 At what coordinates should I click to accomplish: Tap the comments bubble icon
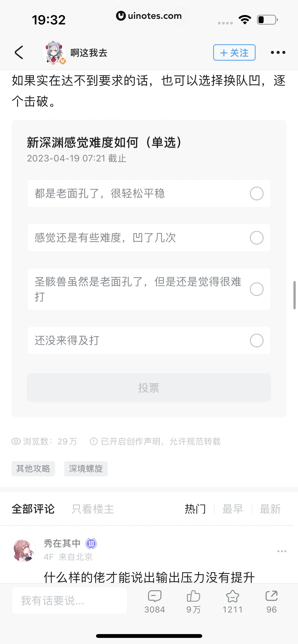(x=155, y=596)
